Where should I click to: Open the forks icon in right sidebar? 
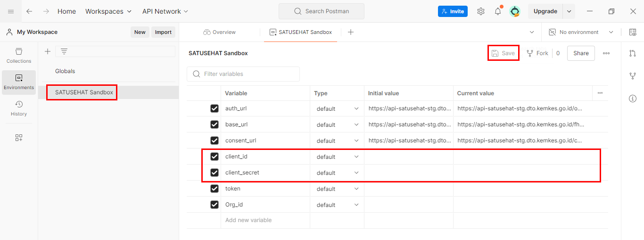point(633,76)
